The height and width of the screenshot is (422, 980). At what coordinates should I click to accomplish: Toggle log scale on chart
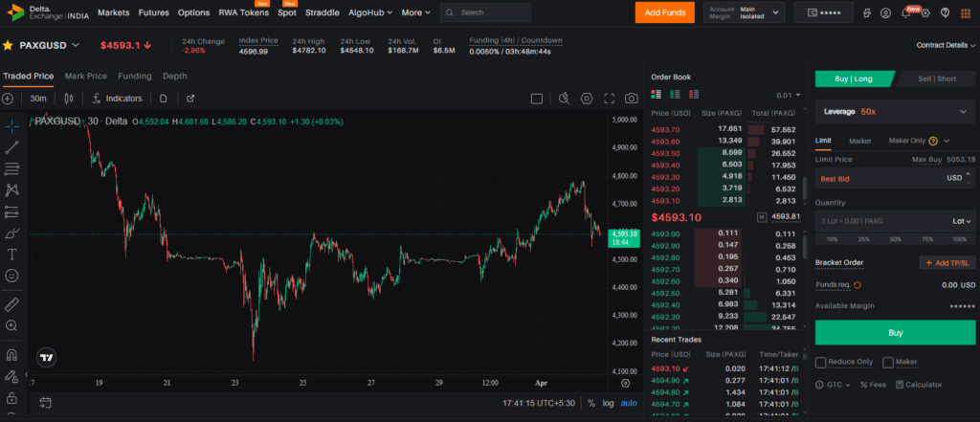click(608, 403)
